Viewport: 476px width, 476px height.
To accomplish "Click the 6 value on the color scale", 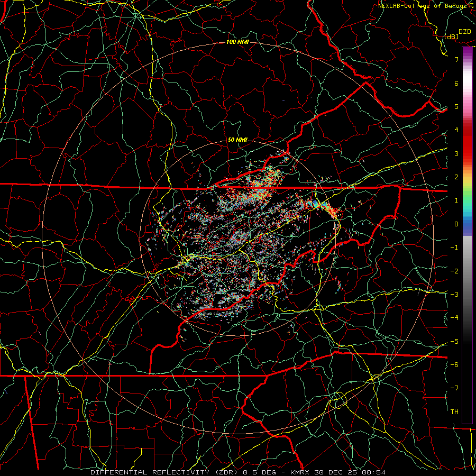I will 456,83.
